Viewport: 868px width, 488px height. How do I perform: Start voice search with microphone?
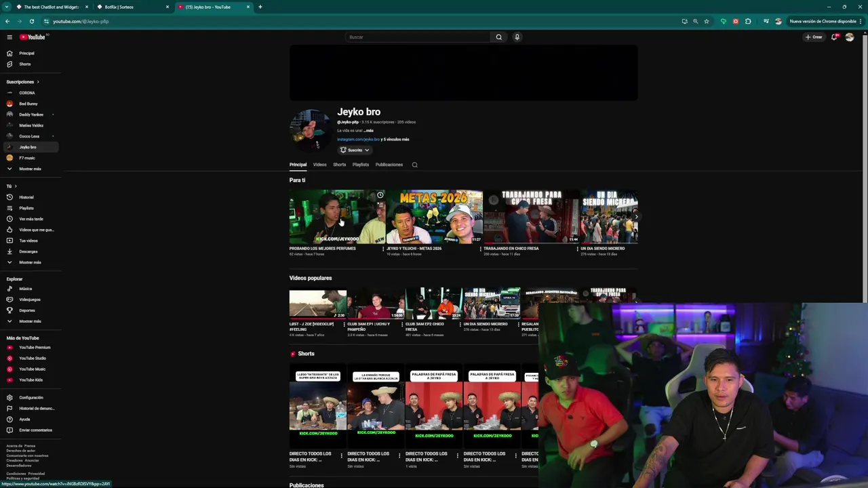click(517, 37)
